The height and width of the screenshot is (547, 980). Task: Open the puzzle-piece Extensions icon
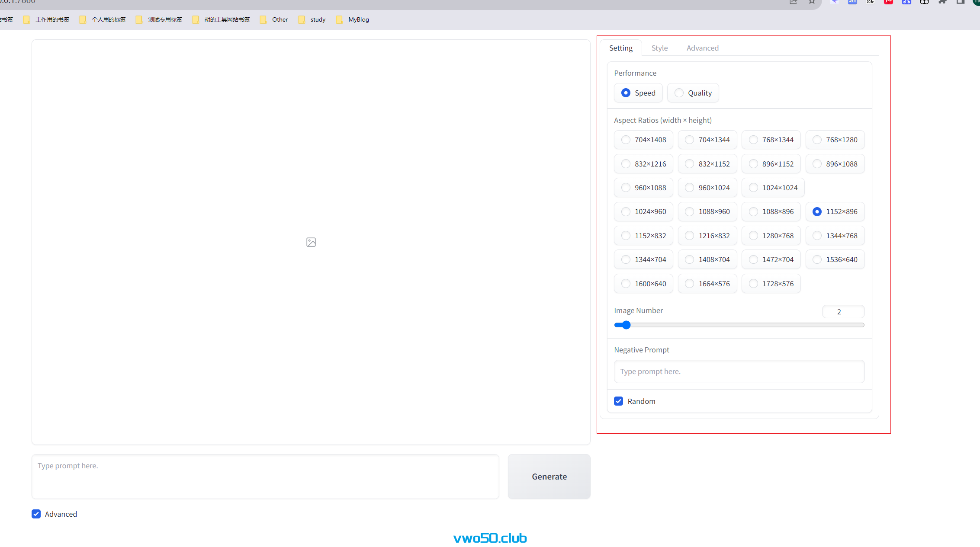[x=942, y=2]
